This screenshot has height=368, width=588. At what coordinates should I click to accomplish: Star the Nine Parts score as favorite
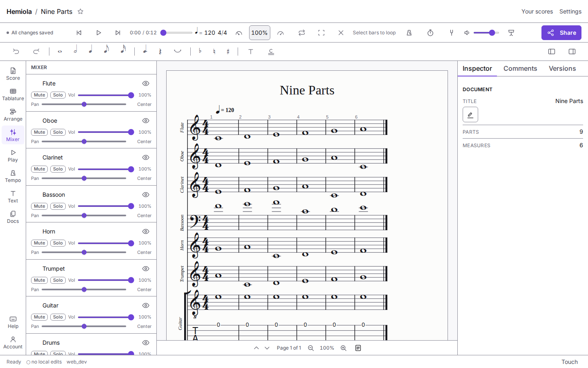pos(80,11)
